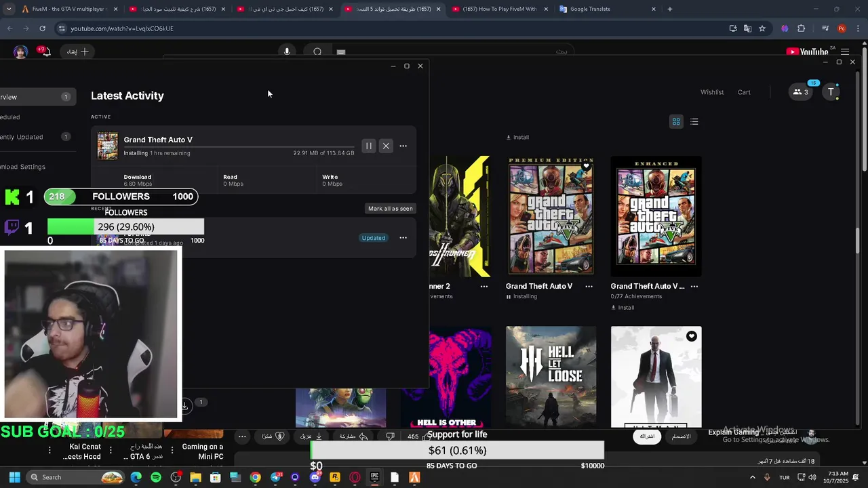
Task: Pause the Grand Theft Auto V installation
Action: [368, 146]
